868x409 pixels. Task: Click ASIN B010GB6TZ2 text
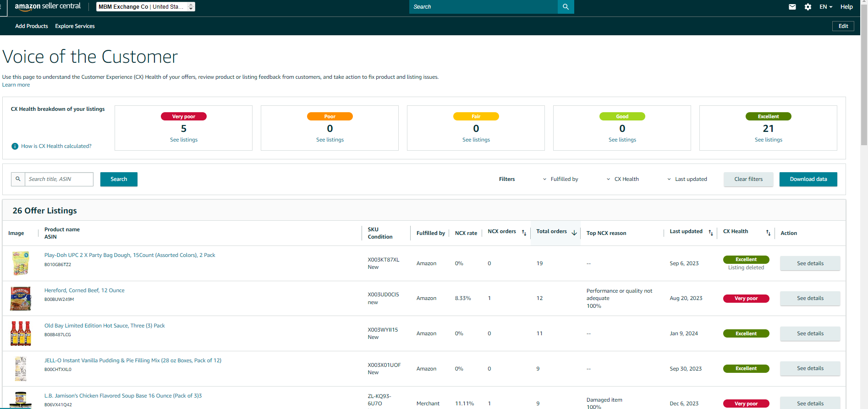58,265
